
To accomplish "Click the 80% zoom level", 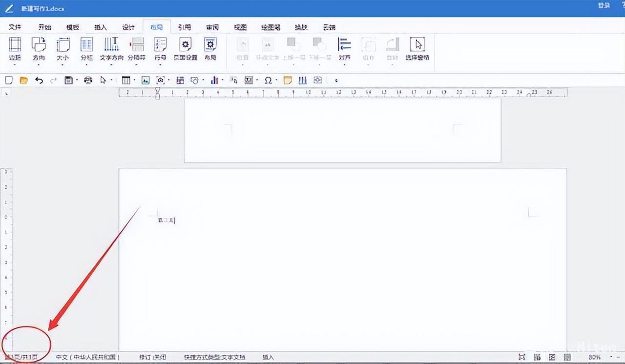I will point(594,357).
